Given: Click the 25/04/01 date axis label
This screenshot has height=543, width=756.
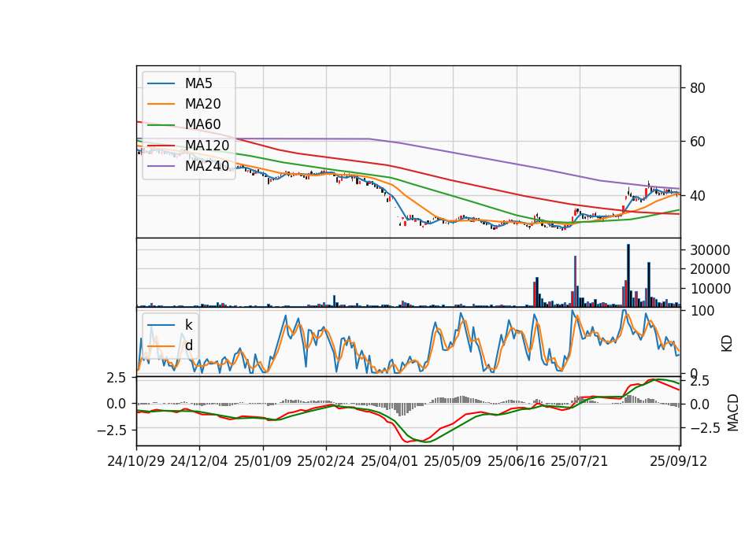Looking at the screenshot, I should 389,461.
